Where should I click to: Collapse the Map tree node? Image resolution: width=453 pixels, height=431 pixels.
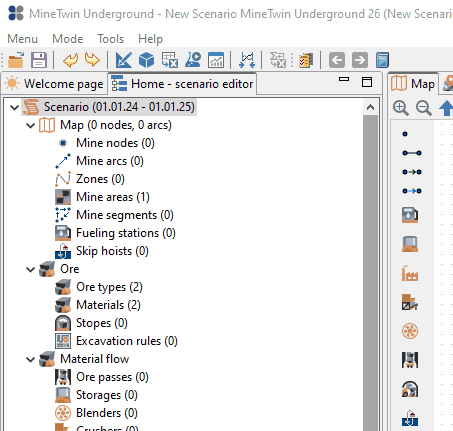point(31,125)
